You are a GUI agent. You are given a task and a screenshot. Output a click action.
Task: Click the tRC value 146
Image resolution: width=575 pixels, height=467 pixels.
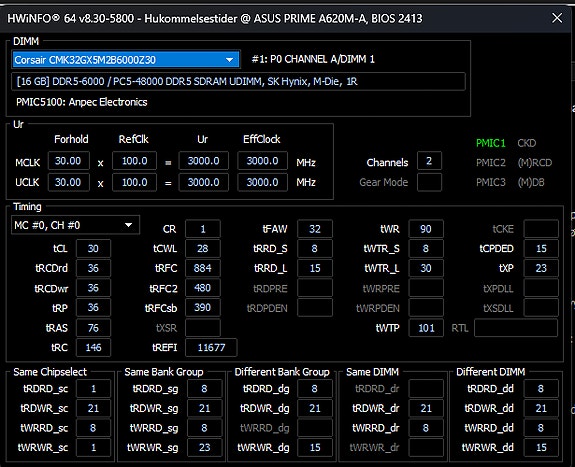[93, 347]
